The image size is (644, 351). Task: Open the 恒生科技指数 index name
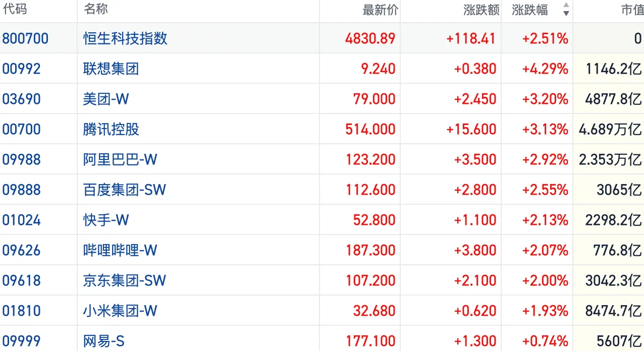[125, 38]
